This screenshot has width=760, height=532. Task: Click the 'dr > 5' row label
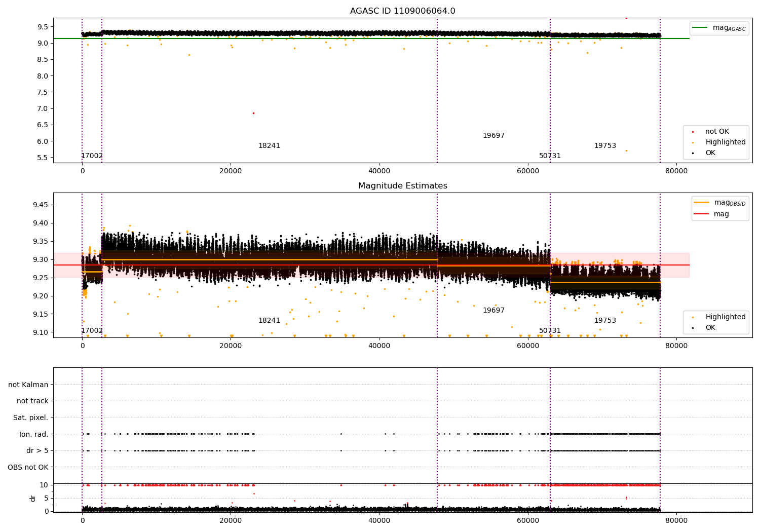[x=37, y=450]
